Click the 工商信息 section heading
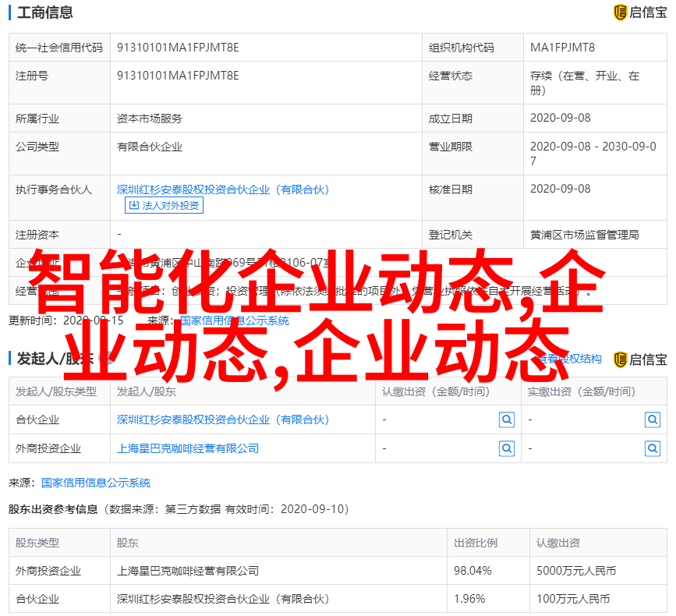 coord(45,12)
